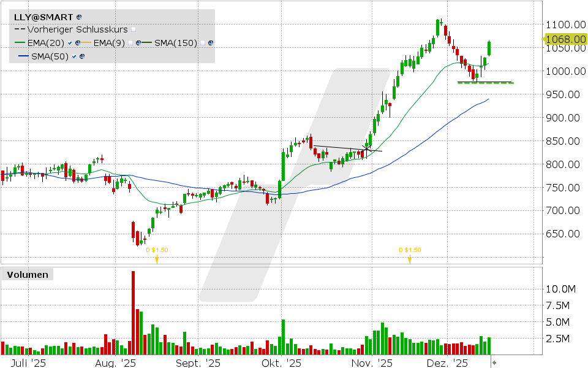The image size is (588, 368).
Task: Click the yellow dividend arrow under November
Action: tap(409, 258)
